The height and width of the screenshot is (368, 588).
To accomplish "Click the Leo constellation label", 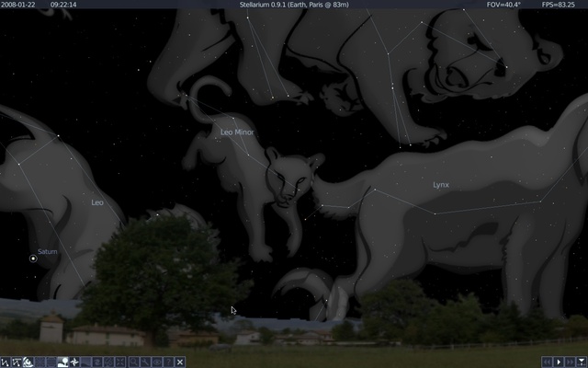I will click(97, 202).
